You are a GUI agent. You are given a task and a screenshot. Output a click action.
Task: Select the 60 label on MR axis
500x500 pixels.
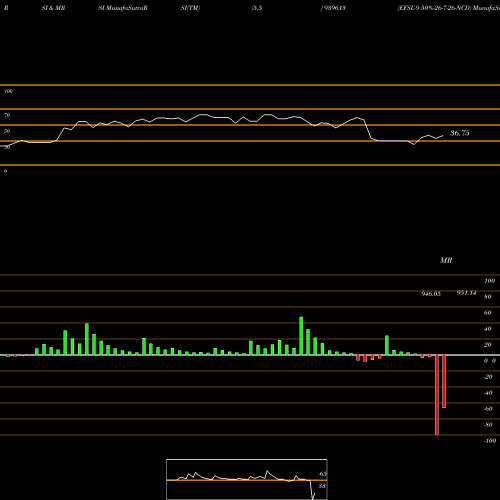(x=488, y=313)
